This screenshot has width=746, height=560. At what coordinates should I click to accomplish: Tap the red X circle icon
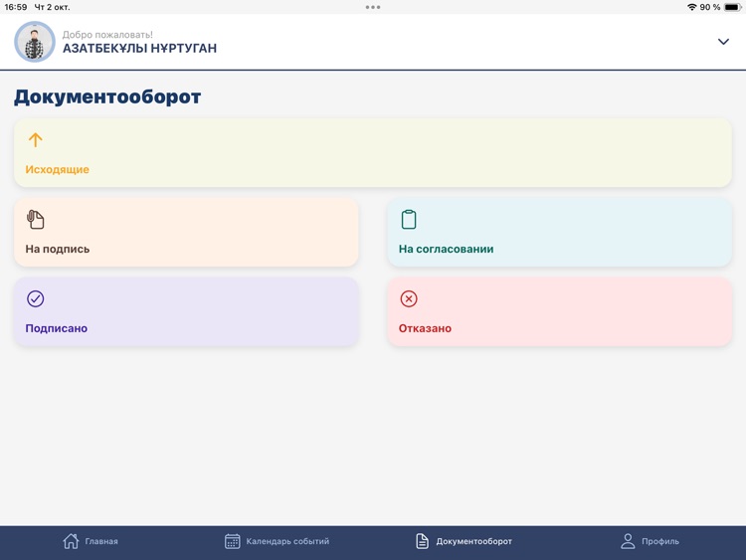tap(409, 298)
